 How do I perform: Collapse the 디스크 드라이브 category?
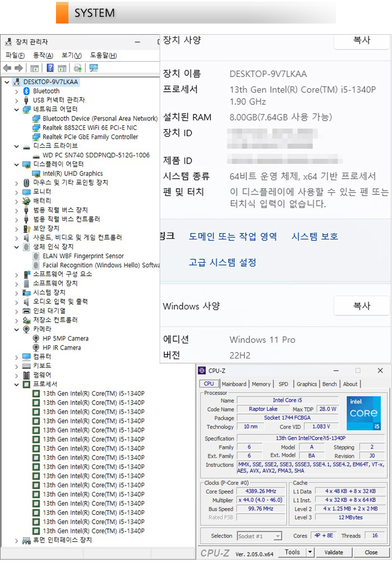point(16,146)
